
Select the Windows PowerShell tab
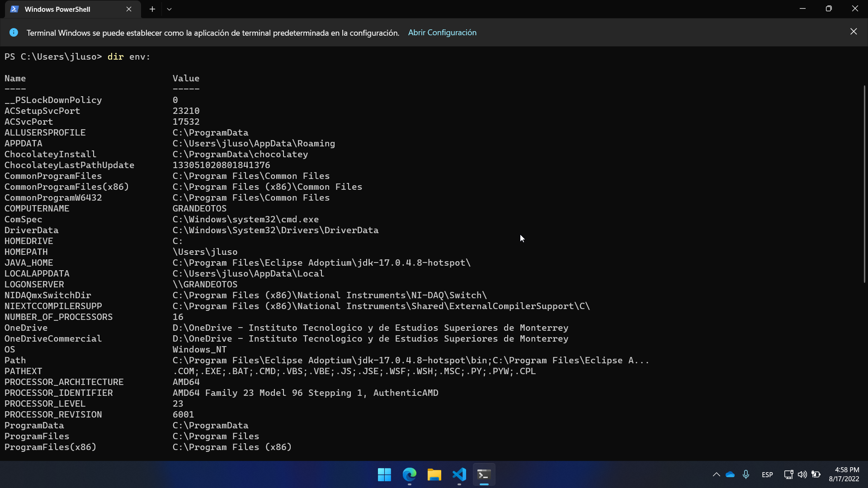point(59,9)
